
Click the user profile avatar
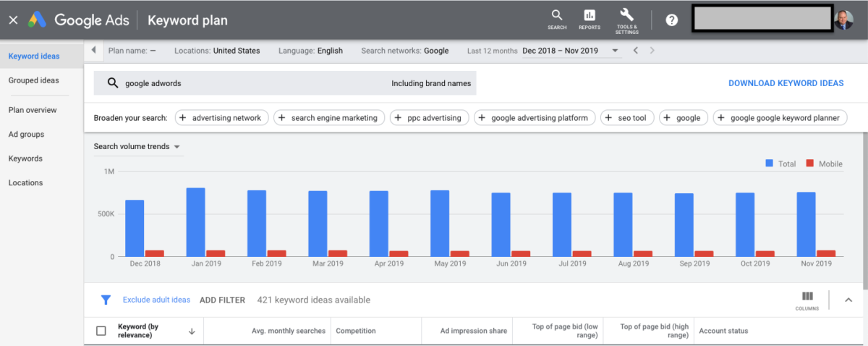pyautogui.click(x=843, y=20)
